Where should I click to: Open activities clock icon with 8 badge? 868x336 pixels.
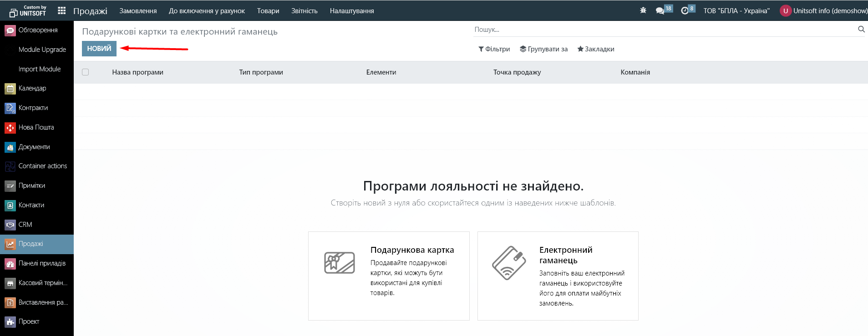685,10
